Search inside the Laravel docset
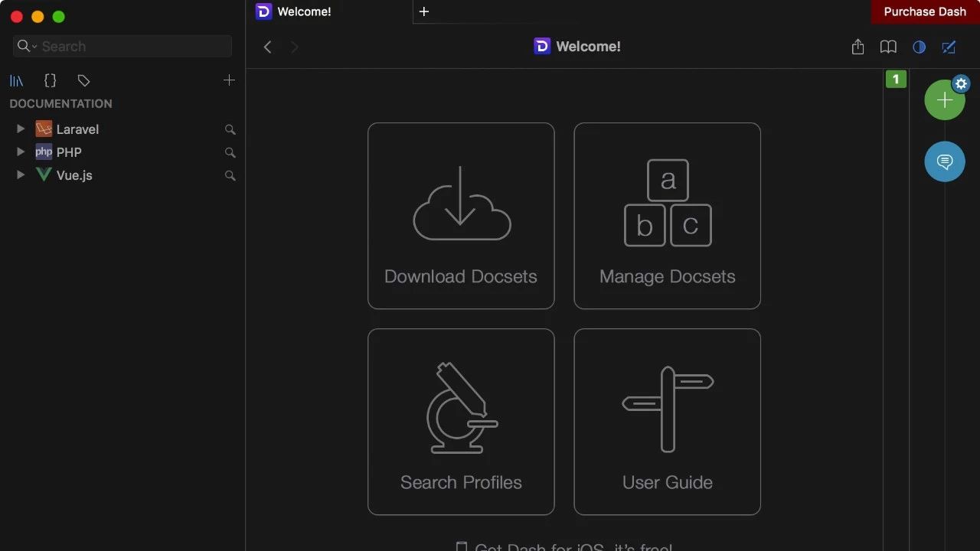Image resolution: width=980 pixels, height=551 pixels. 230,130
